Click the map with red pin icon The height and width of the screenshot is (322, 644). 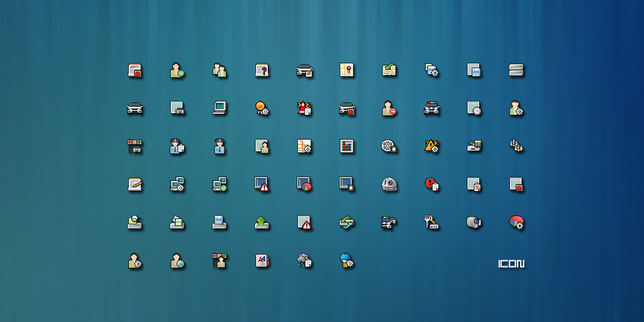tap(347, 70)
